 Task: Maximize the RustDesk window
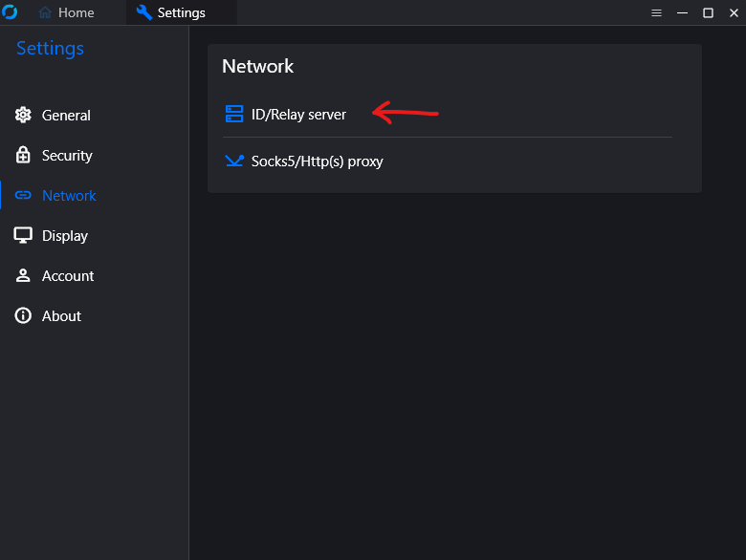(708, 12)
